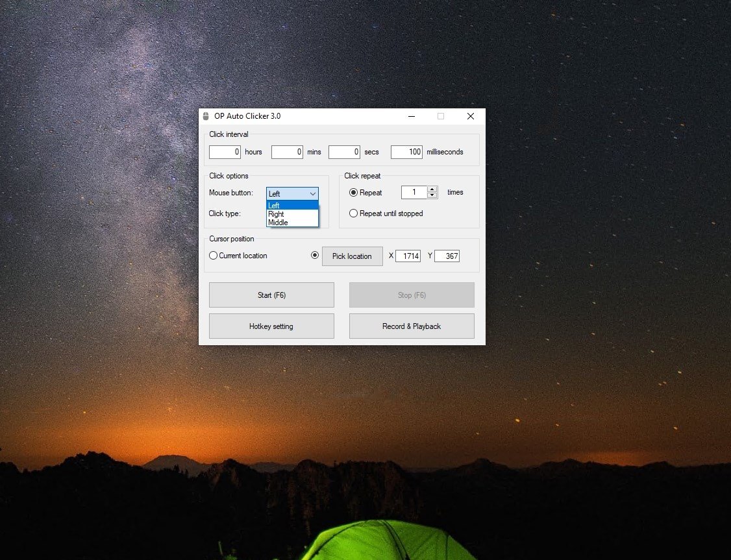The image size is (731, 560).
Task: Click the Cursor position group label
Action: pos(232,239)
